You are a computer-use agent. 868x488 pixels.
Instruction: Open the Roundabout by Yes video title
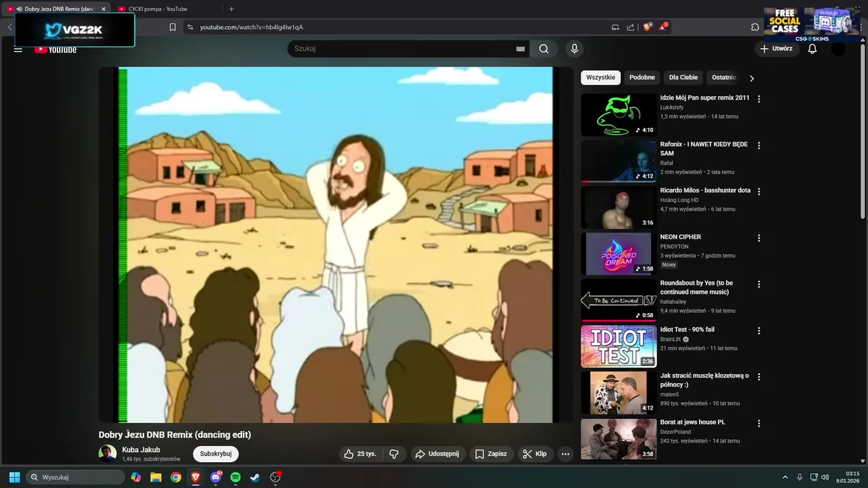pos(696,287)
